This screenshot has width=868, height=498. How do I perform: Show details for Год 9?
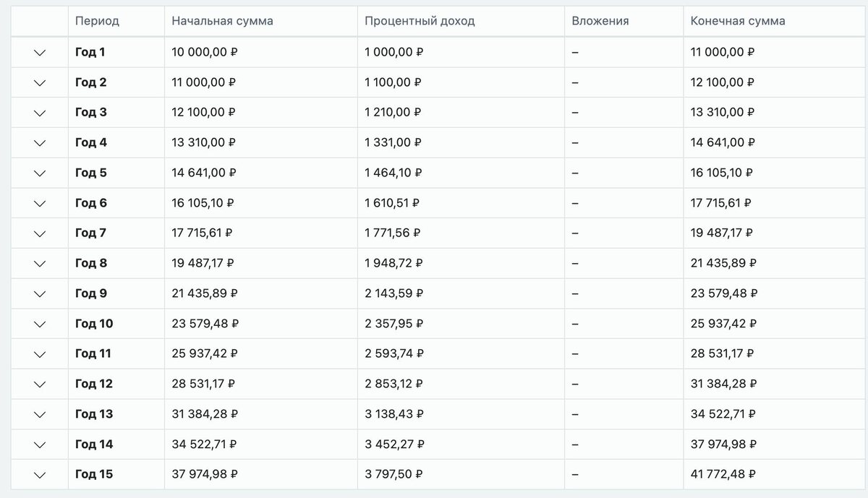[40, 294]
